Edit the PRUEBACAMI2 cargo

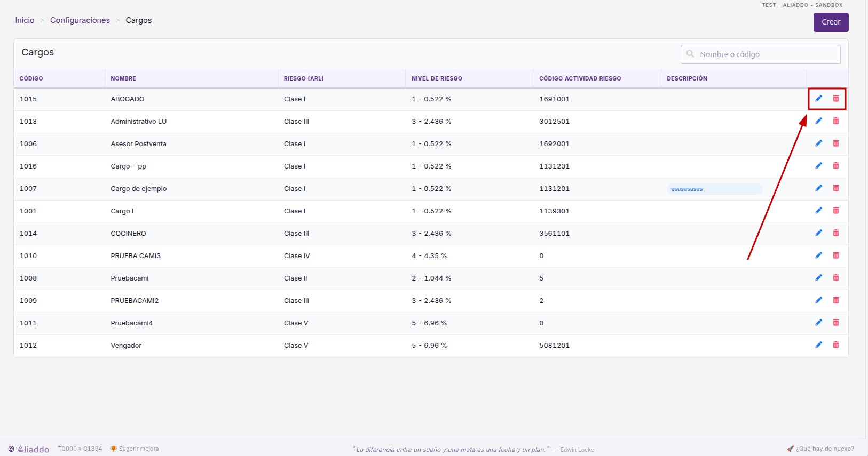pyautogui.click(x=818, y=300)
